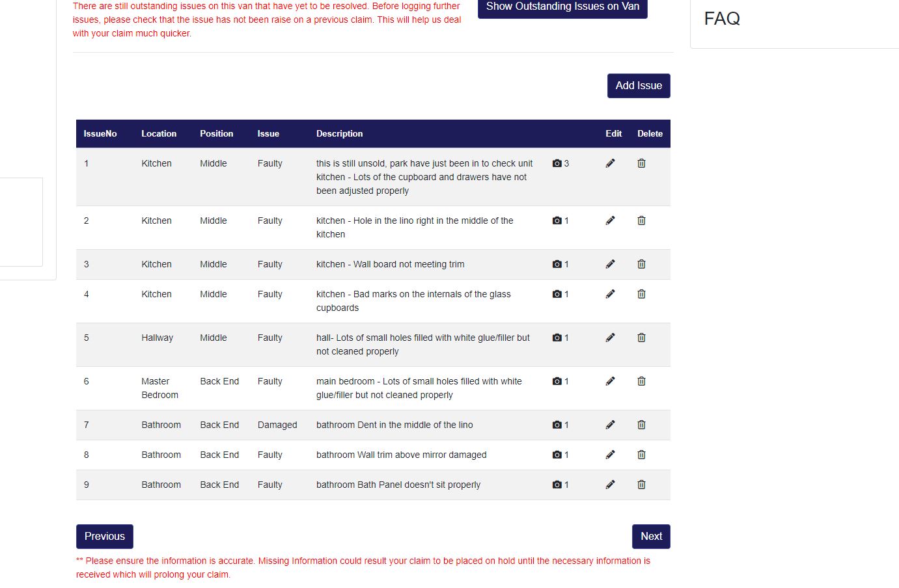Screen dimensions: 899x588
Task: Edit issue 8 wall trim entry
Action: pyautogui.click(x=610, y=455)
